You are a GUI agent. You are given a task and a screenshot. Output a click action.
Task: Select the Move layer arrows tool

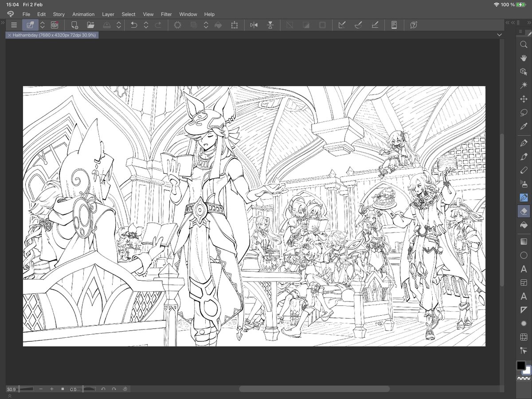coord(523,99)
